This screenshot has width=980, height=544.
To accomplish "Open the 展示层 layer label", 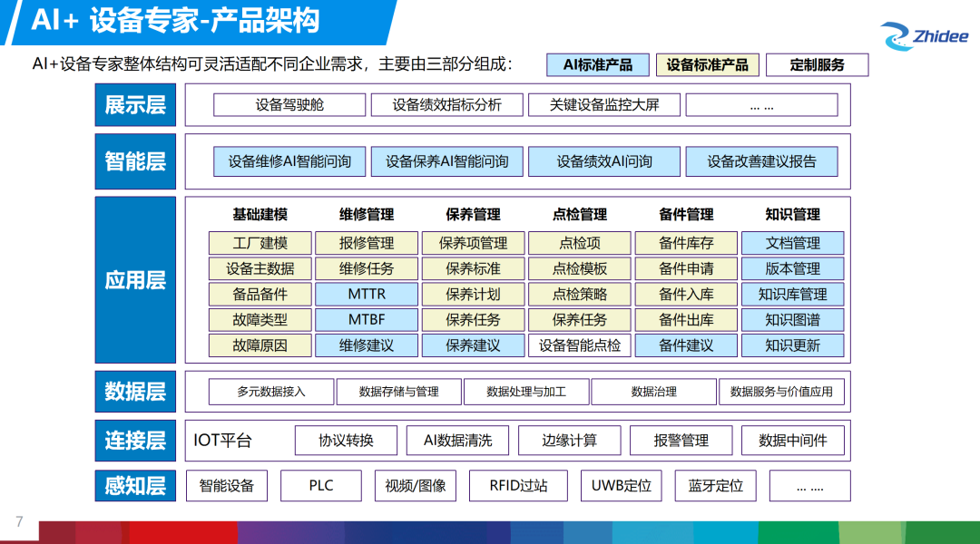I will (135, 105).
